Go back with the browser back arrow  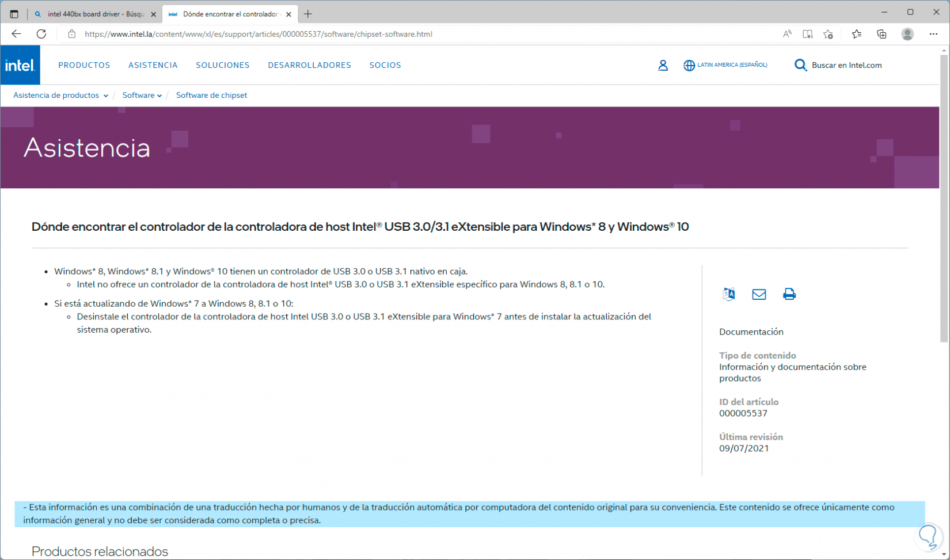(16, 34)
